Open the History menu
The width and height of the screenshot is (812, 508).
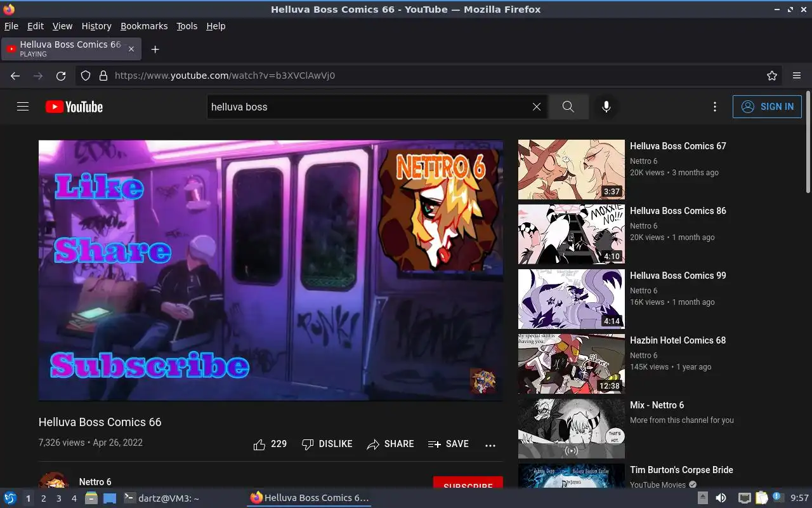[96, 26]
